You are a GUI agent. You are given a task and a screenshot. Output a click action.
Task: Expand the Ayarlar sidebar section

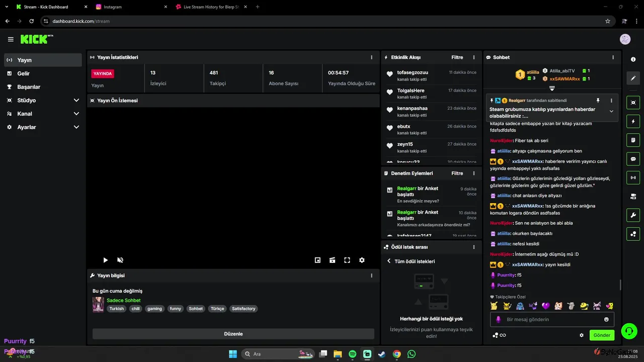point(76,127)
